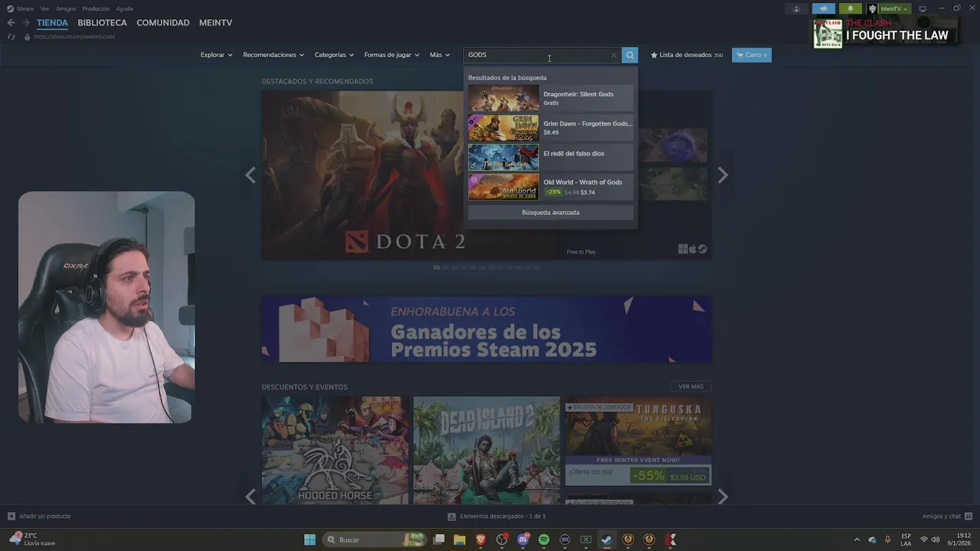Open the Windows Start button
The width and height of the screenshot is (980, 551).
(x=309, y=540)
